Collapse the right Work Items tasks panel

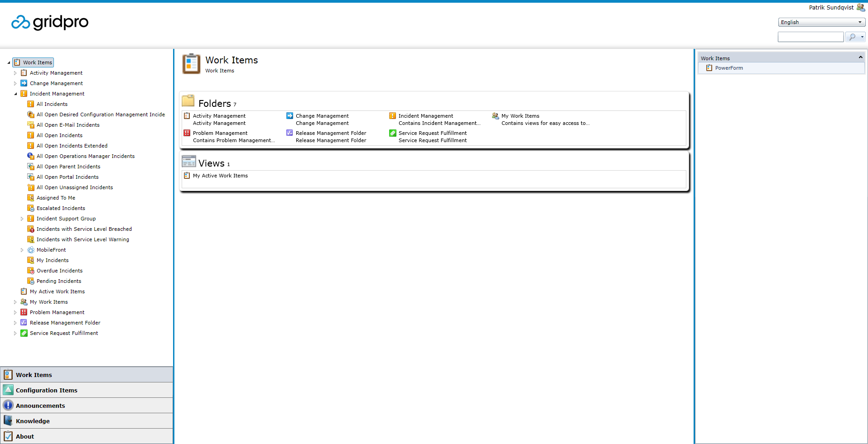[x=860, y=57]
